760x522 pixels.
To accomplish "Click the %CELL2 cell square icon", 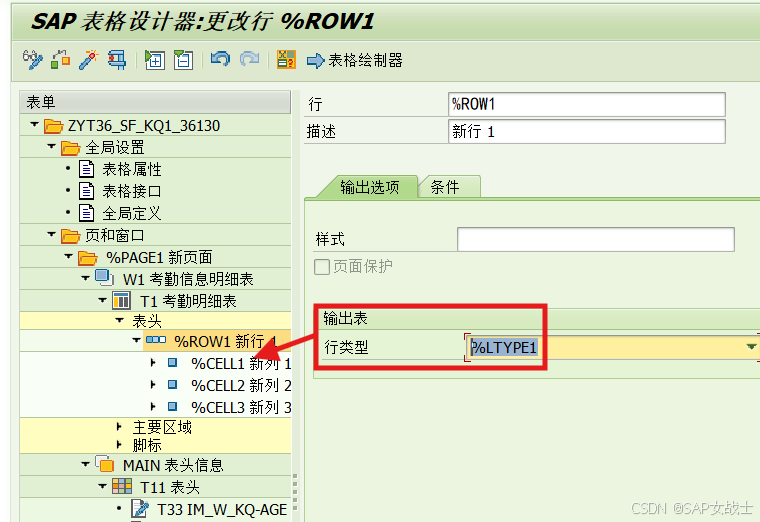I will click(x=173, y=384).
